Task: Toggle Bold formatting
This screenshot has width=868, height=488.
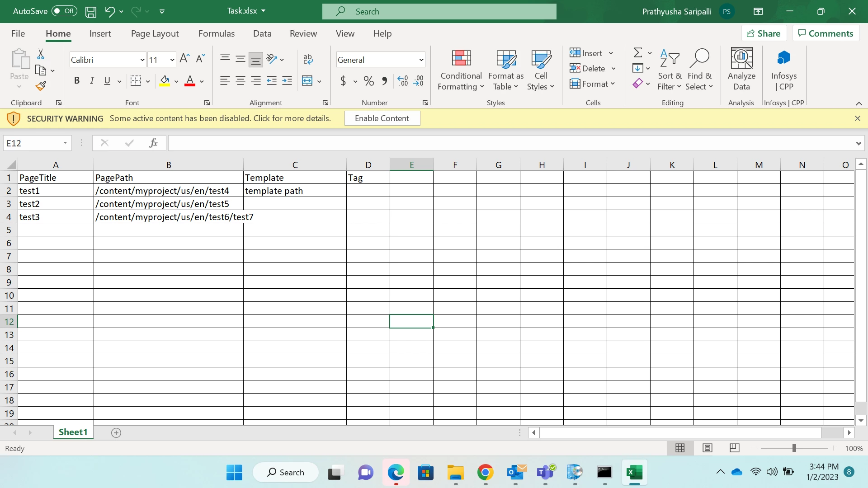Action: pos(77,81)
